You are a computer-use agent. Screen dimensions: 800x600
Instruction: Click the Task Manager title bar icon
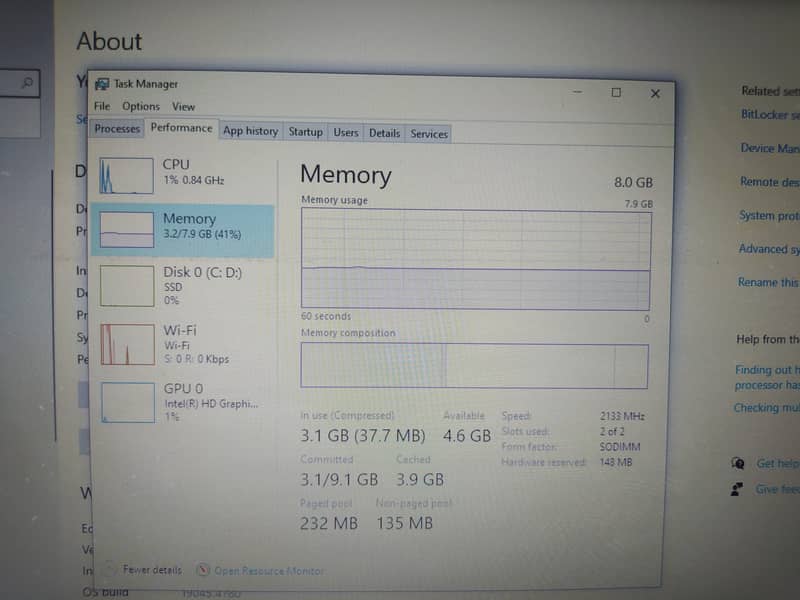point(102,84)
